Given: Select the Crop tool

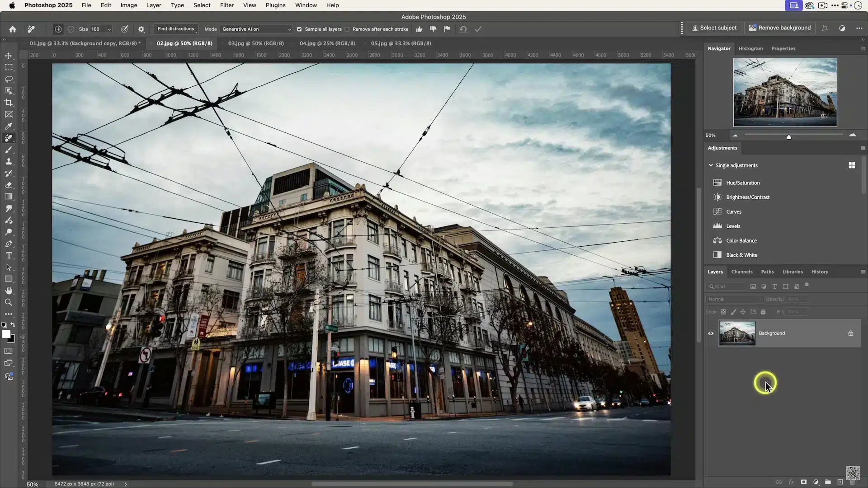Looking at the screenshot, I should [x=9, y=103].
